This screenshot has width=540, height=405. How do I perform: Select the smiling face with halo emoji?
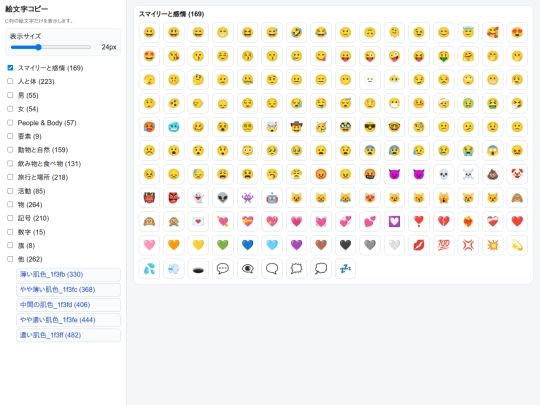[468, 32]
